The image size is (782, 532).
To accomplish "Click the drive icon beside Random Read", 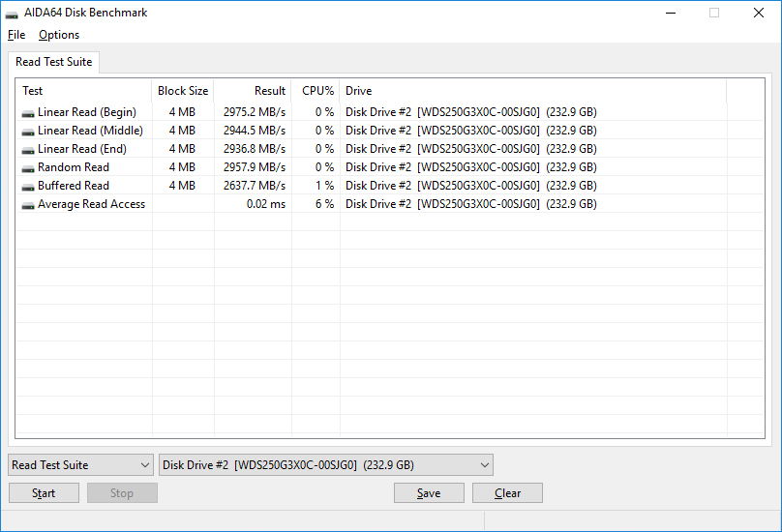I will (28, 169).
